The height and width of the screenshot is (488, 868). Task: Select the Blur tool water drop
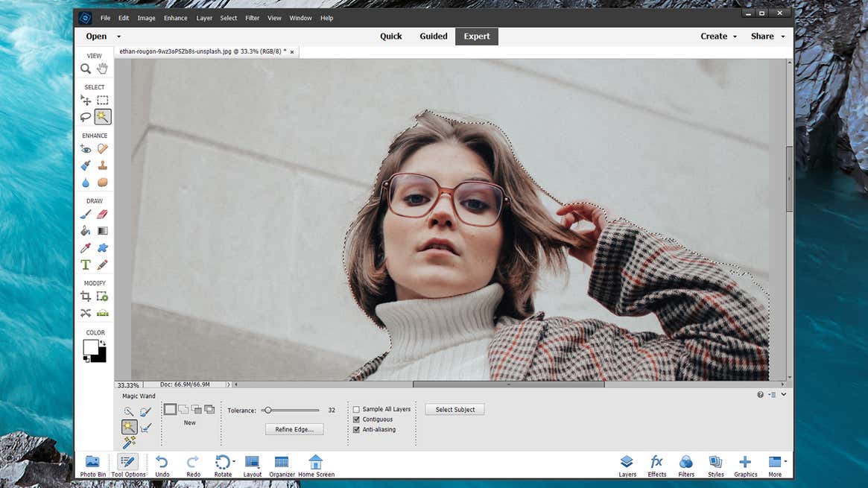pyautogui.click(x=86, y=182)
